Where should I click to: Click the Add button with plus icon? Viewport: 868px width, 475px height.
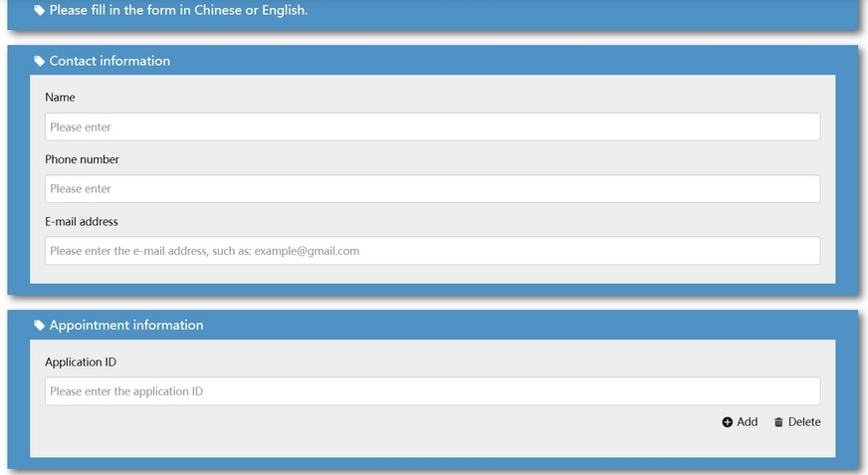(x=740, y=422)
